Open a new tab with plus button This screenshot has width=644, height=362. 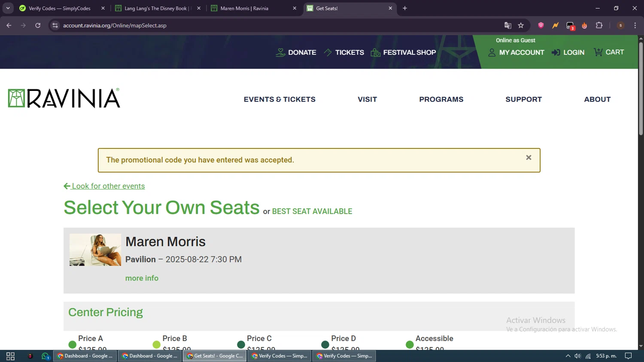coord(405,8)
